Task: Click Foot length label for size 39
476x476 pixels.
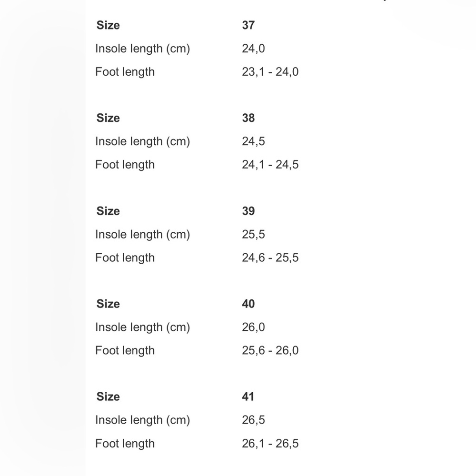Action: pos(125,258)
